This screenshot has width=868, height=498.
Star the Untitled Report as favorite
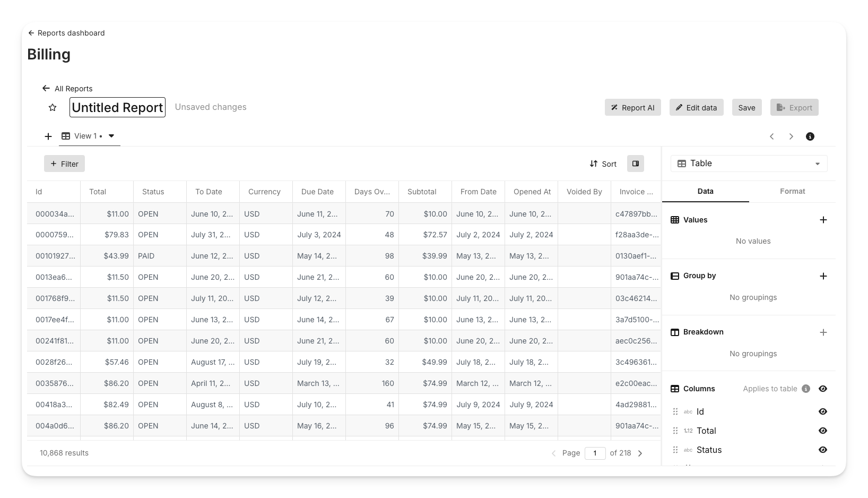[53, 108]
